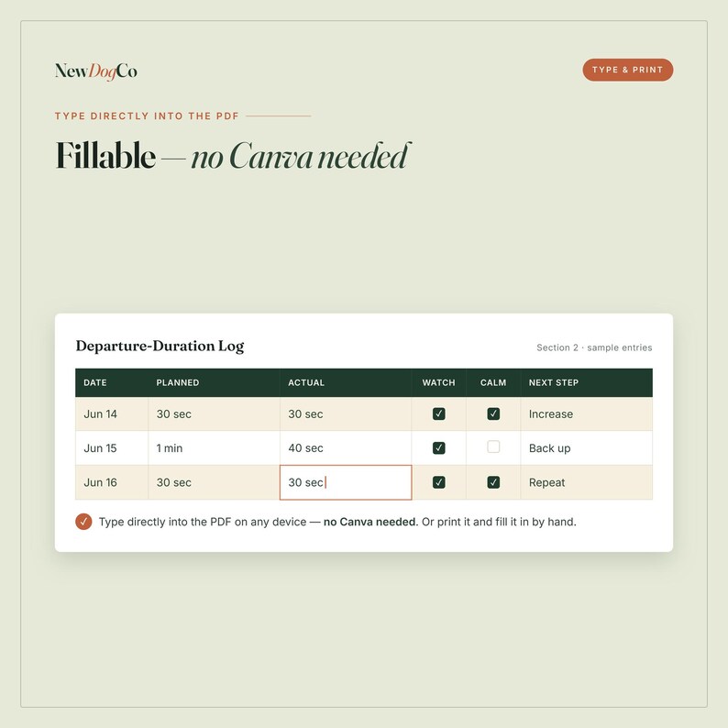Click the 40 sec actual cell
This screenshot has width=728, height=728.
346,448
